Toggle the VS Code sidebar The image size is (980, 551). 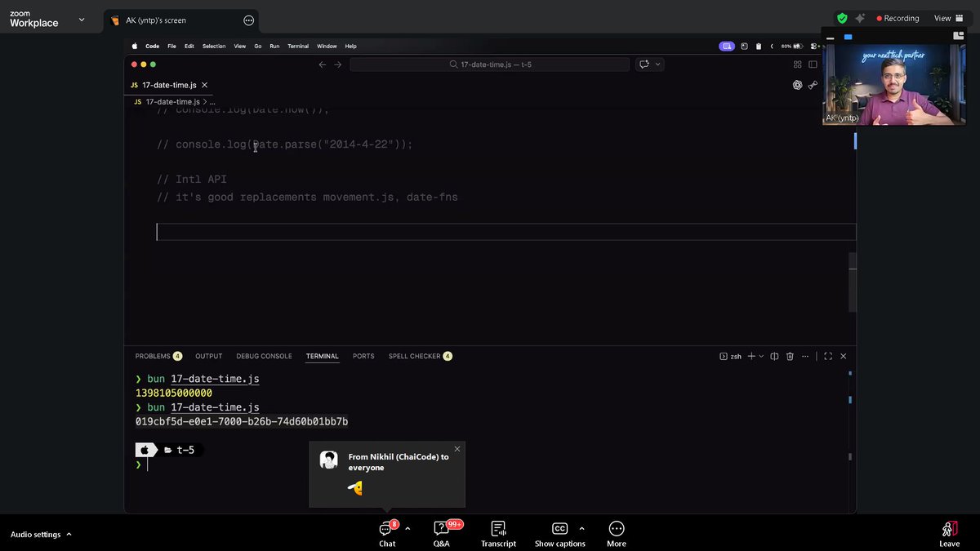(813, 64)
